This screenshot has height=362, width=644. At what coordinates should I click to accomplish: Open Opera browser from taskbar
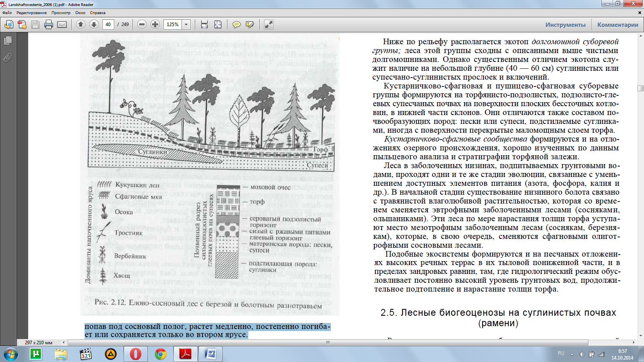click(136, 354)
